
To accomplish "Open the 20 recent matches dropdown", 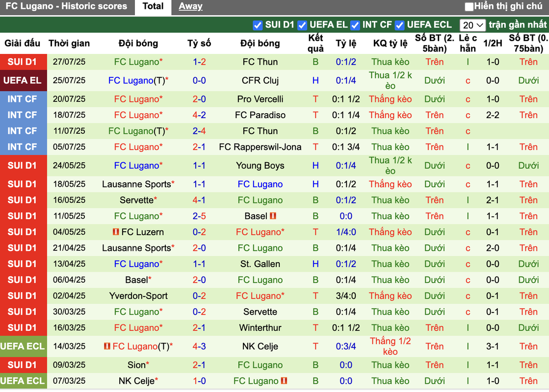I will point(472,25).
